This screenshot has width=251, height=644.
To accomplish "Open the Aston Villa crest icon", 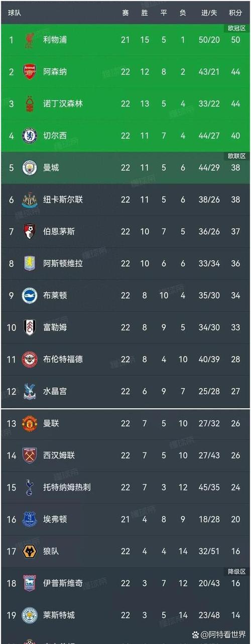I will (x=30, y=264).
